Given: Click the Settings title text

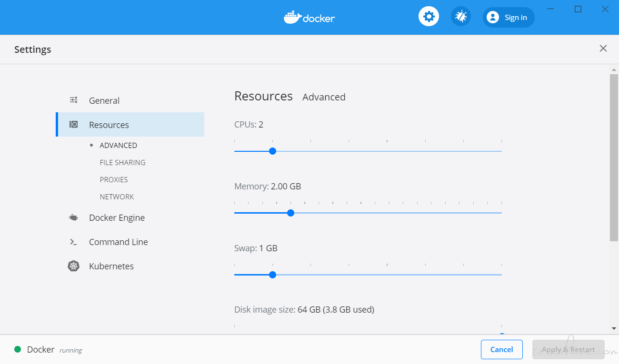Looking at the screenshot, I should 32,49.
